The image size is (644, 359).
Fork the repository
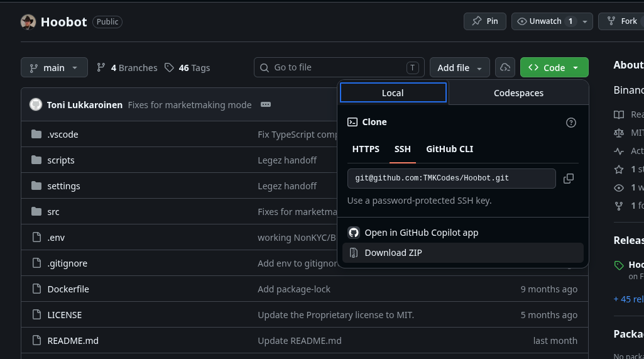pos(622,21)
